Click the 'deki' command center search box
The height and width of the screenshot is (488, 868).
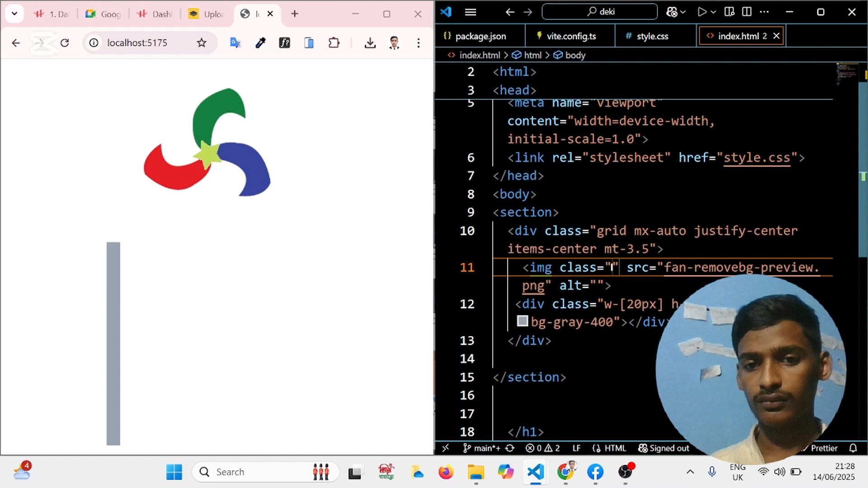point(599,12)
